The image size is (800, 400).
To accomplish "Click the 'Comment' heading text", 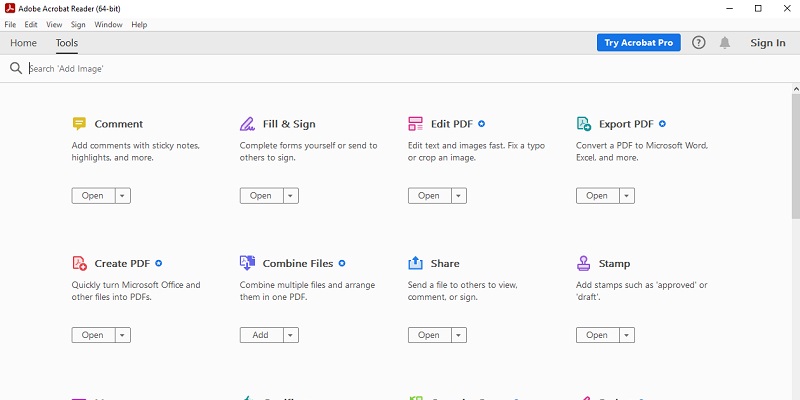I will (118, 124).
